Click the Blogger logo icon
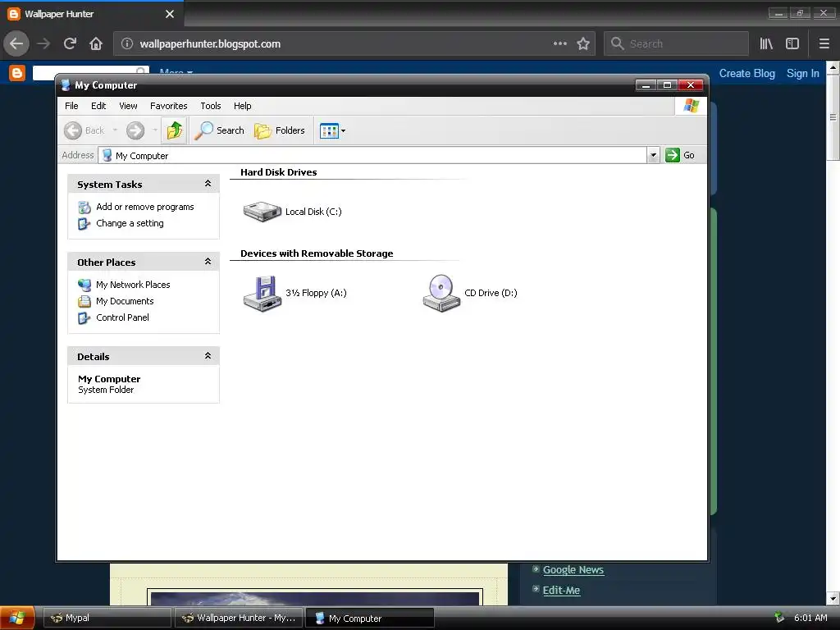Viewport: 840px width, 630px height. point(16,73)
